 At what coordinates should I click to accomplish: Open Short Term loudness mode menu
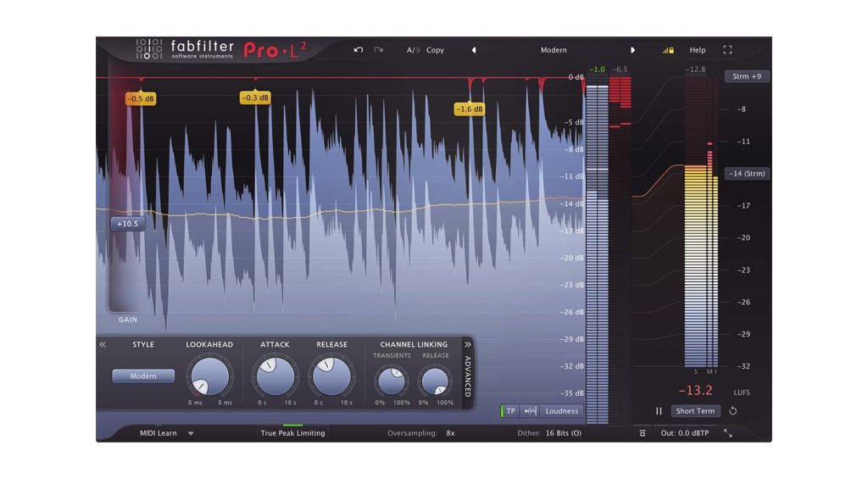point(695,411)
